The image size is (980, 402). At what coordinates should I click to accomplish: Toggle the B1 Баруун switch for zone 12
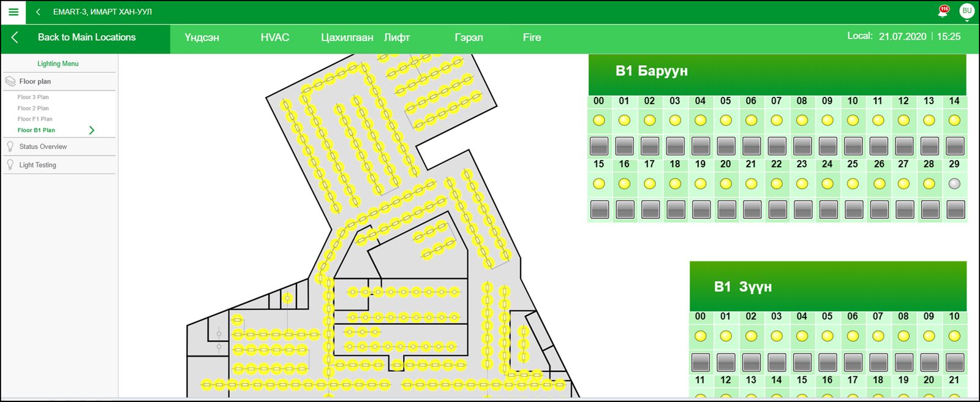coord(904,146)
